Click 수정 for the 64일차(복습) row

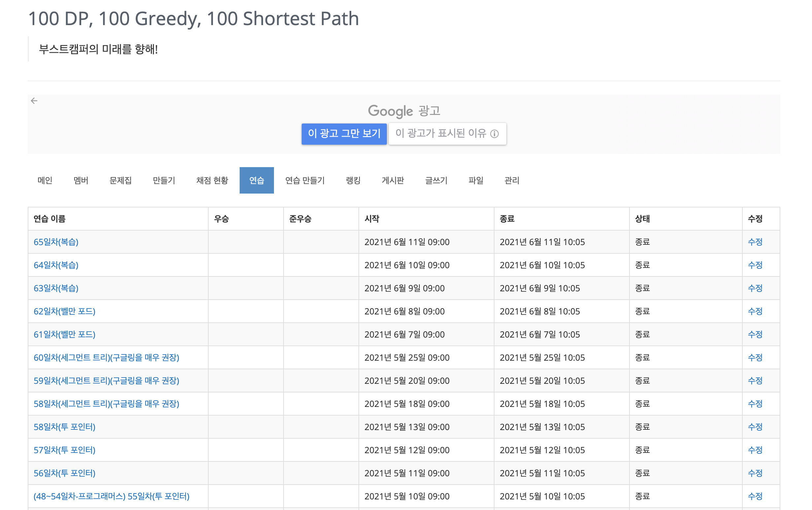pos(755,265)
